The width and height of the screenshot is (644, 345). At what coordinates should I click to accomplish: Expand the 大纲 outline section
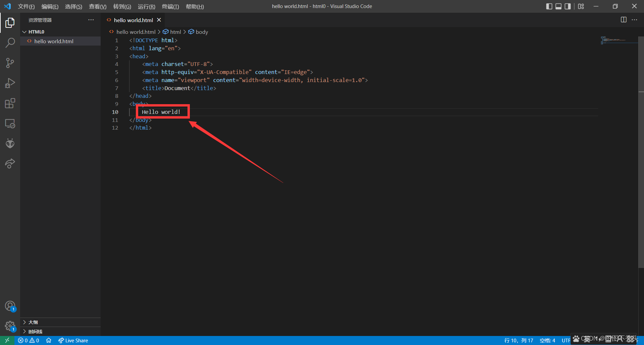[x=60, y=322]
